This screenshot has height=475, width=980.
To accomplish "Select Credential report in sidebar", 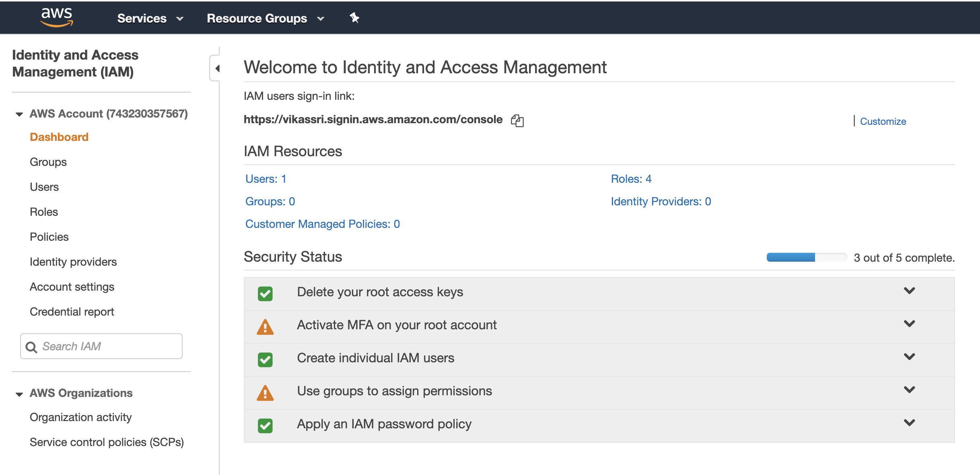I will (x=72, y=312).
